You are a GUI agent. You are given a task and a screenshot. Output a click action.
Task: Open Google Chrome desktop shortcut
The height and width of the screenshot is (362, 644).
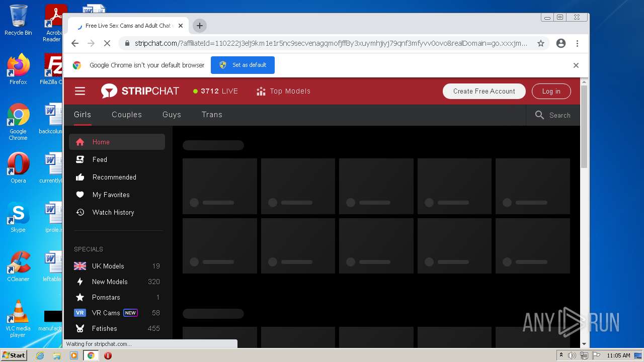[x=18, y=122]
